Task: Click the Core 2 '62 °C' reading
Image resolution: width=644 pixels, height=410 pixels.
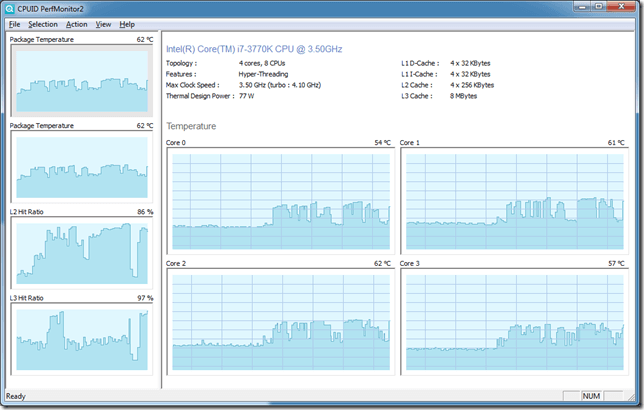Action: click(x=382, y=263)
